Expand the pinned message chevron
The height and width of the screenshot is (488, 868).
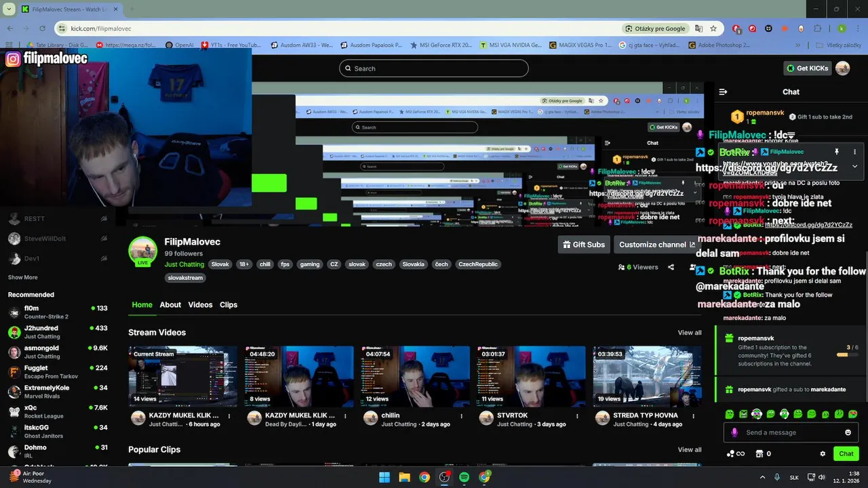point(854,166)
